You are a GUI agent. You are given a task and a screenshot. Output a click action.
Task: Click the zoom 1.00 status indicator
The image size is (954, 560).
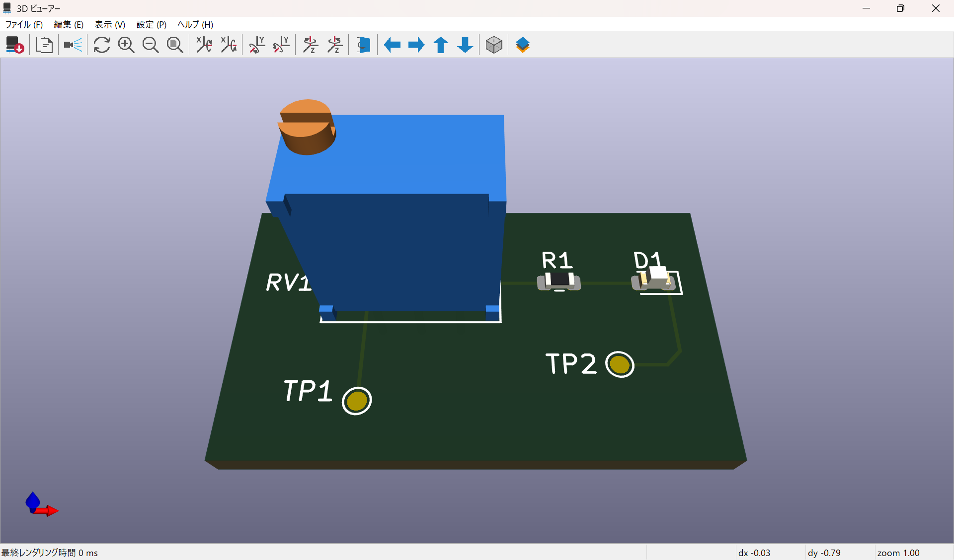pyautogui.click(x=898, y=552)
